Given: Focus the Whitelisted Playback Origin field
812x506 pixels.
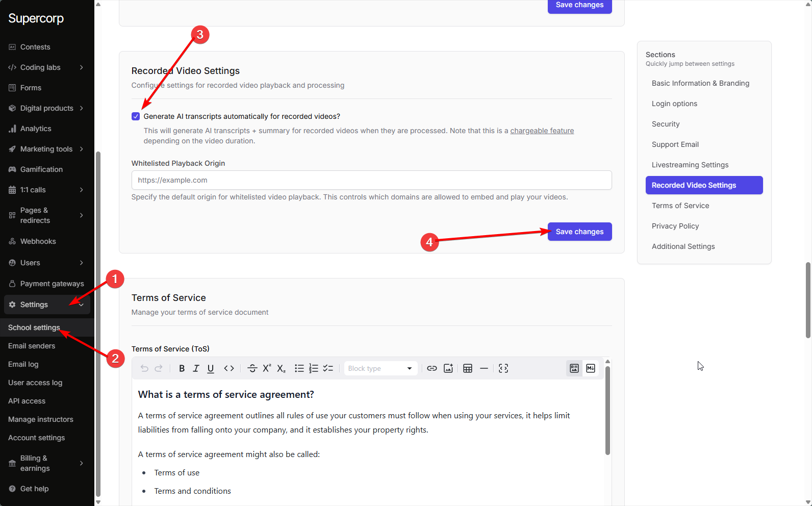Looking at the screenshot, I should point(371,180).
